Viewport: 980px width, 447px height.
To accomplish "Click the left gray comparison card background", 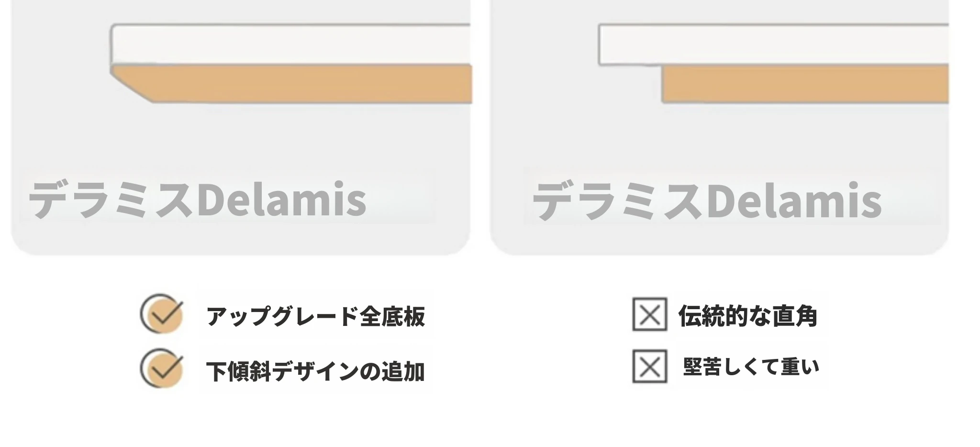I will [x=240, y=144].
